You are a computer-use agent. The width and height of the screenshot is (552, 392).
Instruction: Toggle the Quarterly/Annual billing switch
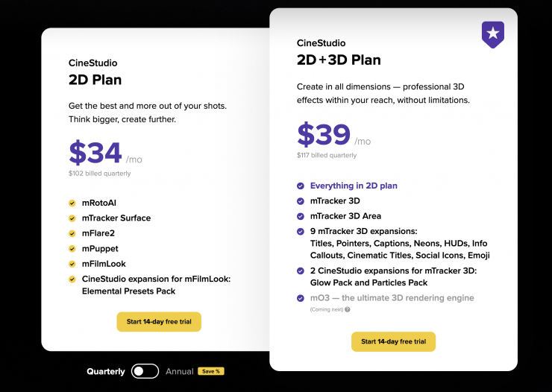tap(145, 371)
